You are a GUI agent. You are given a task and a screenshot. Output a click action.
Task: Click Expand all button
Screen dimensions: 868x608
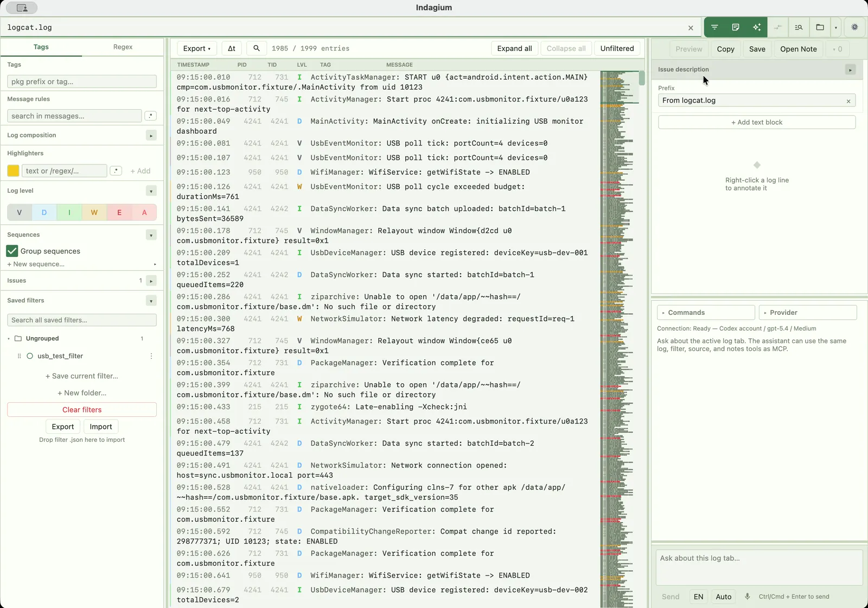coord(514,48)
